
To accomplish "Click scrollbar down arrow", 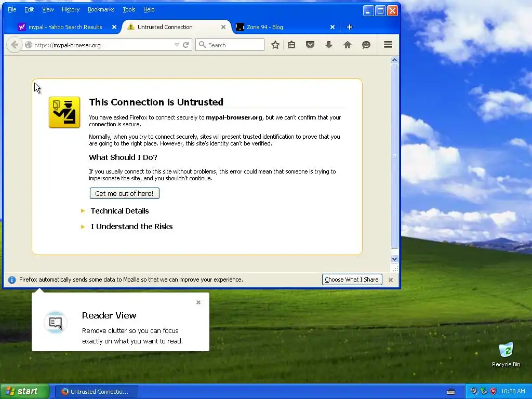I will (x=394, y=259).
